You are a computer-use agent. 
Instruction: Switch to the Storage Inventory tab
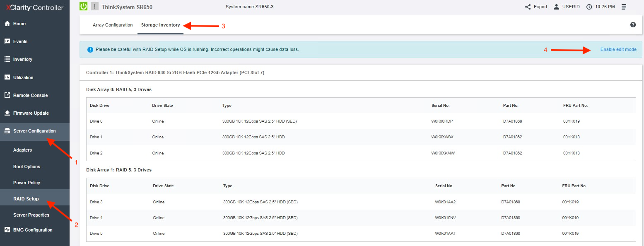click(160, 25)
